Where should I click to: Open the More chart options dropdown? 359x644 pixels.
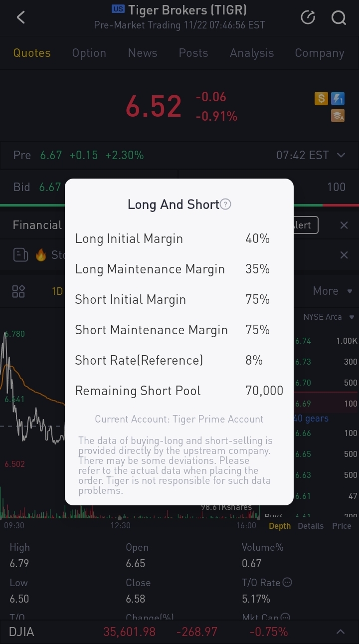333,291
